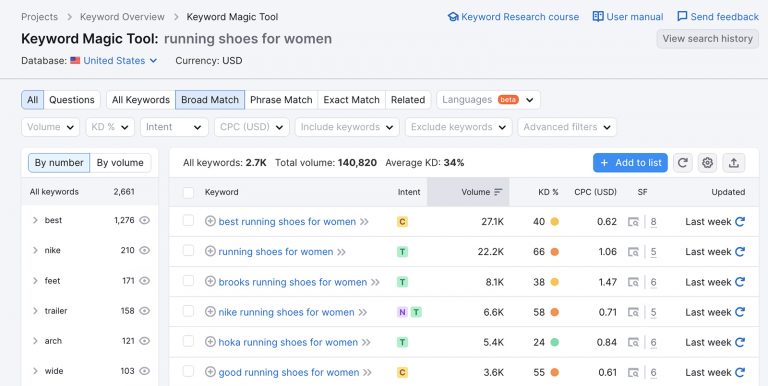This screenshot has width=768, height=386.
Task: Open table settings gear icon
Action: pyautogui.click(x=707, y=163)
